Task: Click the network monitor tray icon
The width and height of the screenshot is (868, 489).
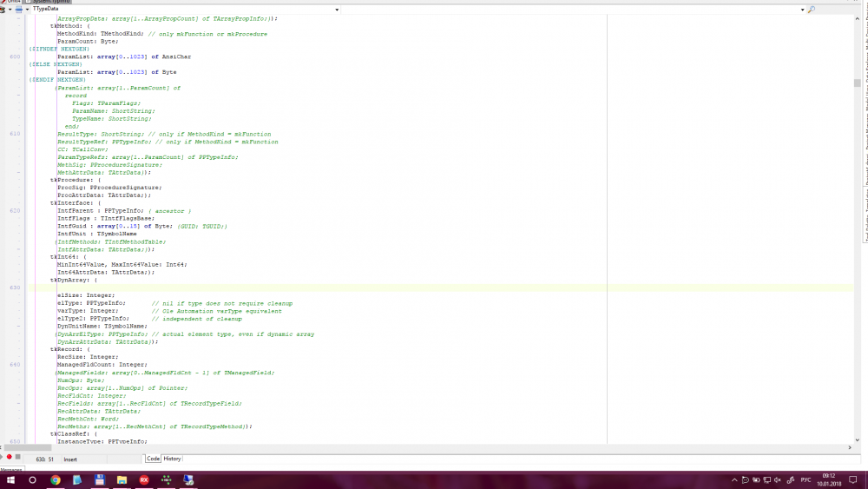Action: (766, 480)
